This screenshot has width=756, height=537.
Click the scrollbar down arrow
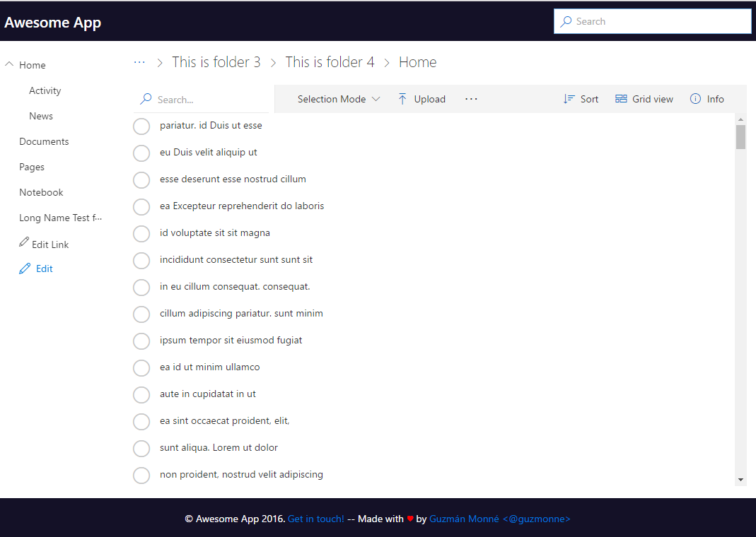point(740,480)
